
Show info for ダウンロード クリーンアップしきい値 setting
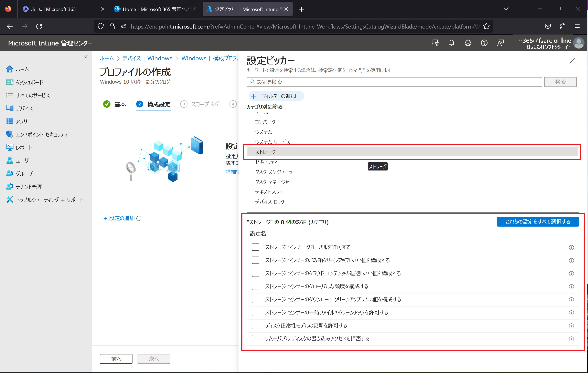(x=571, y=300)
